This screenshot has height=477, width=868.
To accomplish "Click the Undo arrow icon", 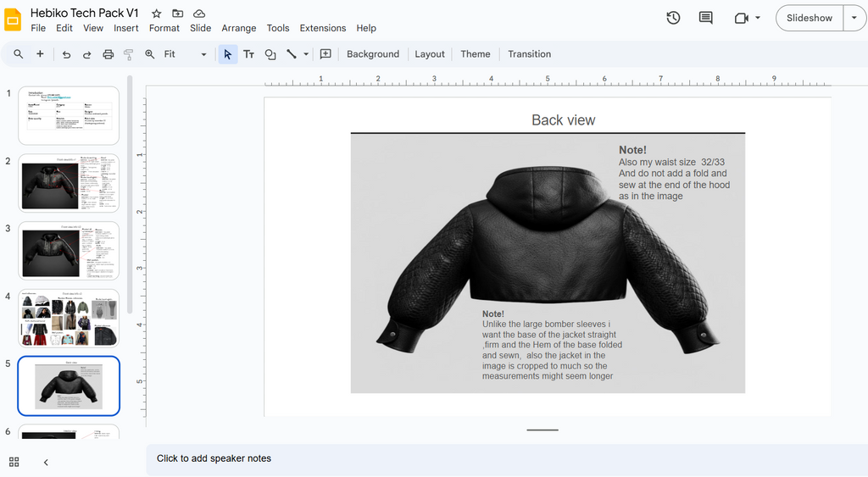I will coord(66,54).
